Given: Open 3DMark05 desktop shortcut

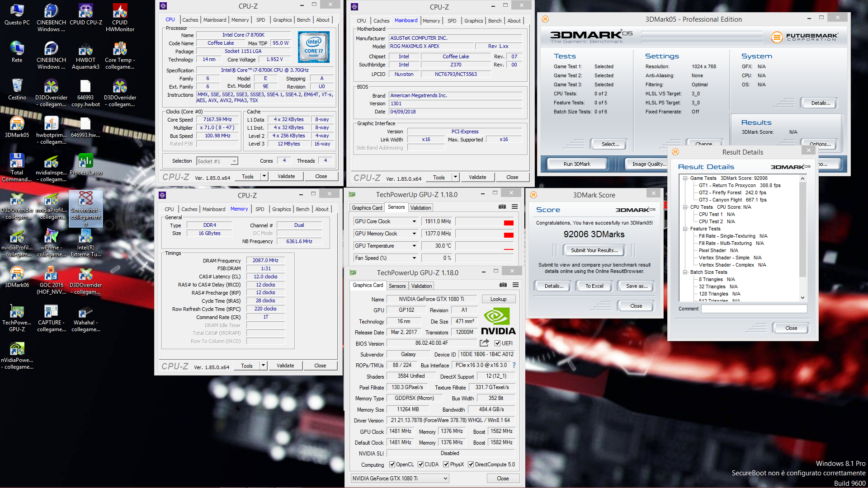Looking at the screenshot, I should click(17, 127).
